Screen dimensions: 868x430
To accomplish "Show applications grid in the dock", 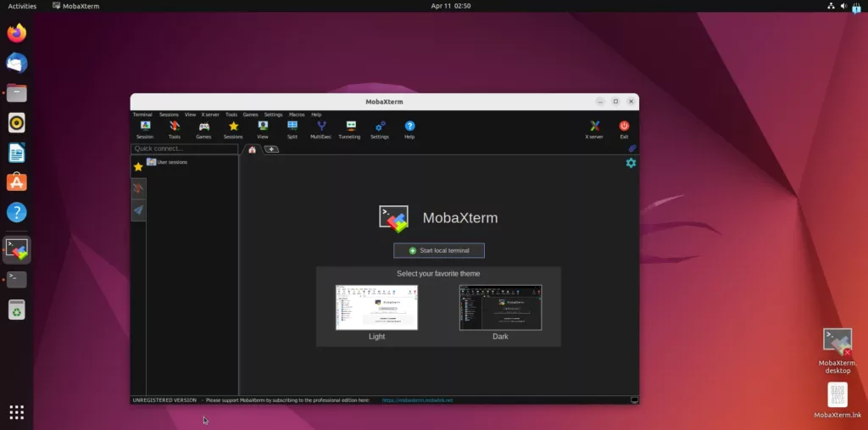I will [x=17, y=412].
